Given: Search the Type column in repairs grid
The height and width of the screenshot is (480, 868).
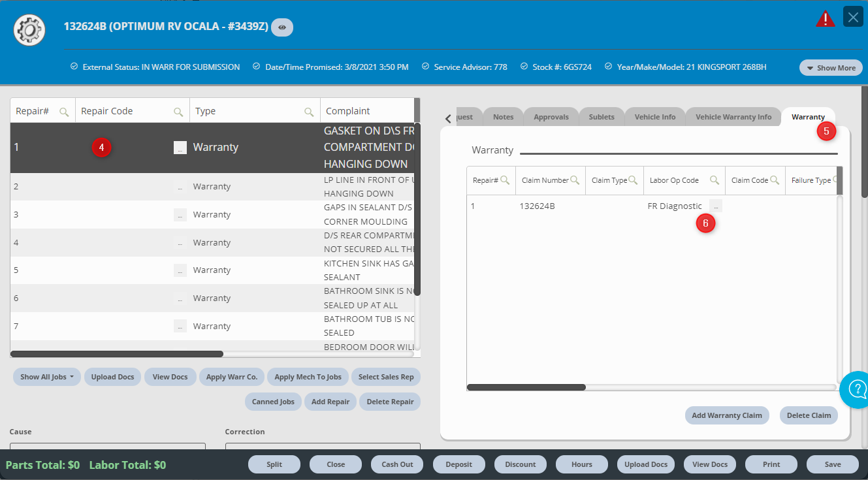Looking at the screenshot, I should coord(309,112).
